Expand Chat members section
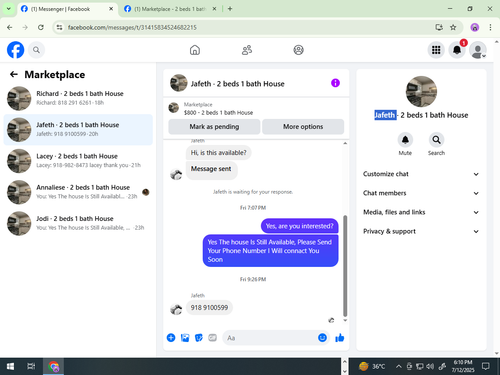The image size is (500, 375). (x=421, y=193)
